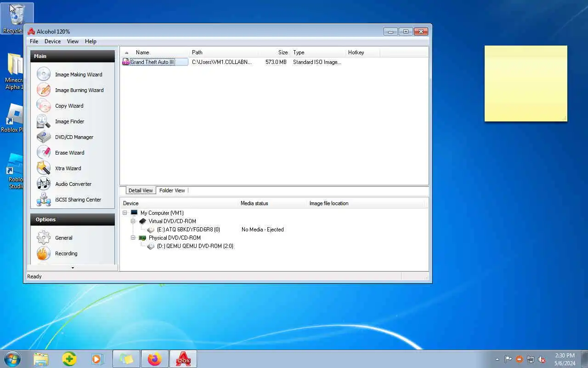Select virtual drive (E:) ATQ 6BKDYFGD6R8
This screenshot has width=588, height=368.
pos(188,230)
